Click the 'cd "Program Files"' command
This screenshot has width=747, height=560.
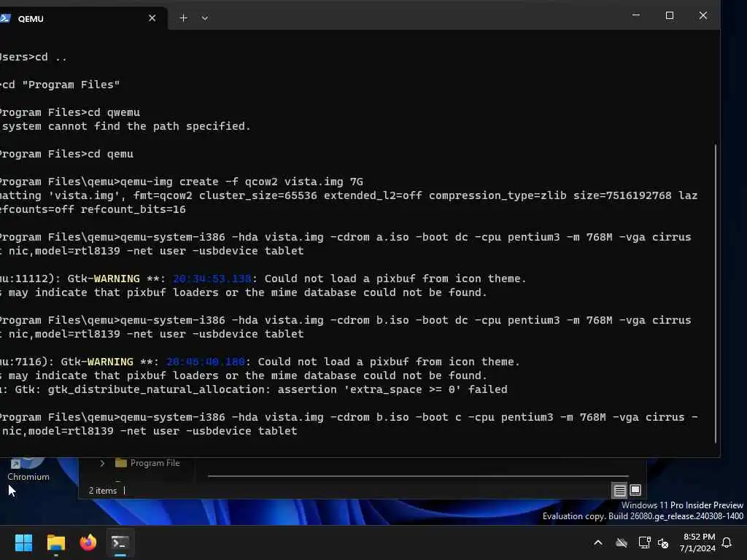pyautogui.click(x=60, y=85)
